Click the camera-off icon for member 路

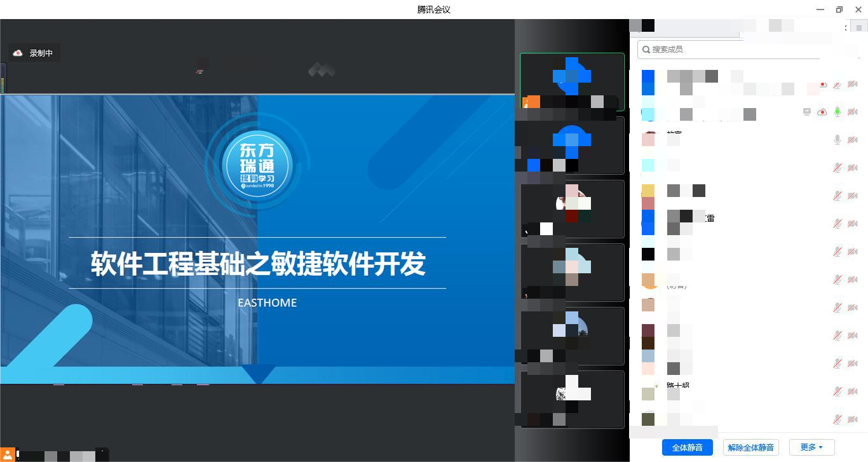click(853, 391)
